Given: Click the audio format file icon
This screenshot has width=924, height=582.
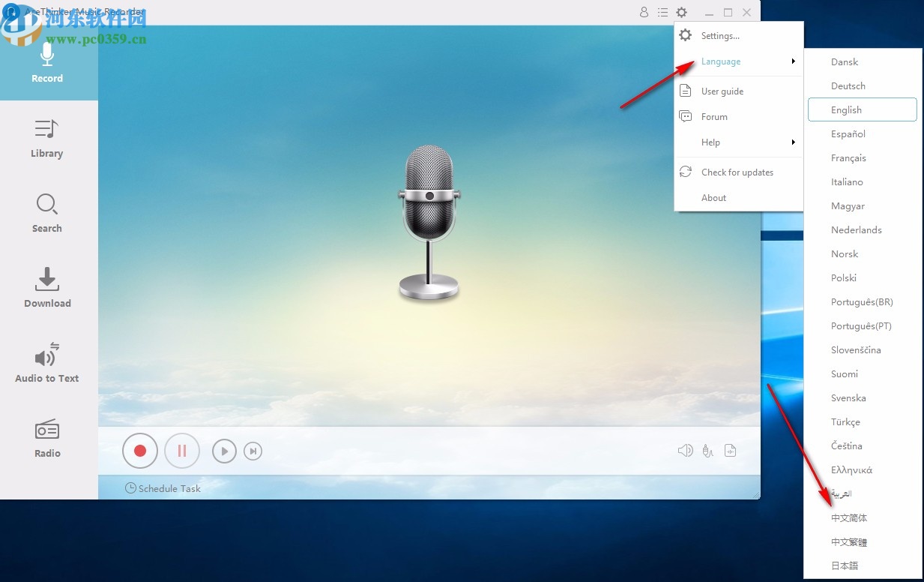Looking at the screenshot, I should (731, 450).
